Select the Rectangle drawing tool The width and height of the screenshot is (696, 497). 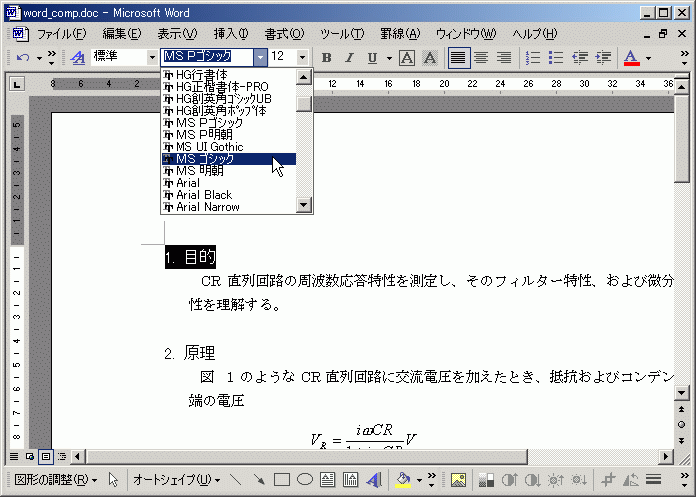282,480
